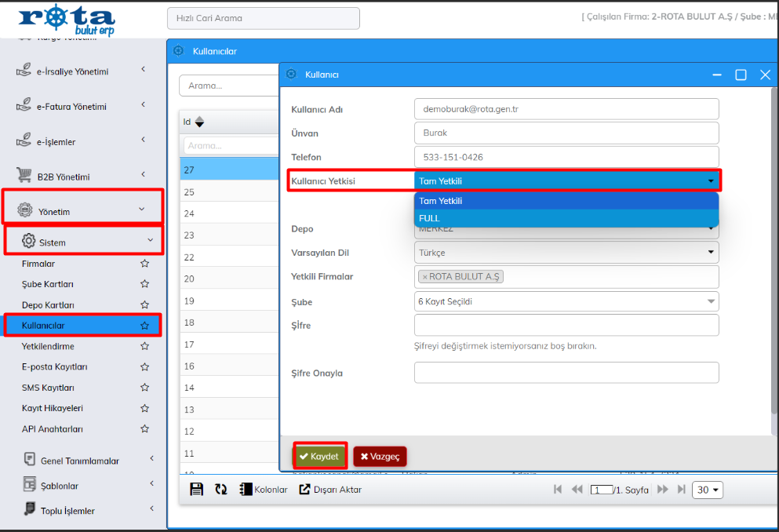The width and height of the screenshot is (779, 532).
Task: Click the Id column sort arrows
Action: pyautogui.click(x=199, y=122)
